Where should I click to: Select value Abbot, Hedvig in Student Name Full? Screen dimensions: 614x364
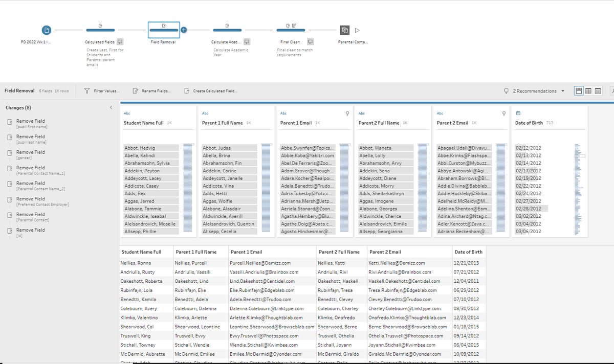(151, 148)
